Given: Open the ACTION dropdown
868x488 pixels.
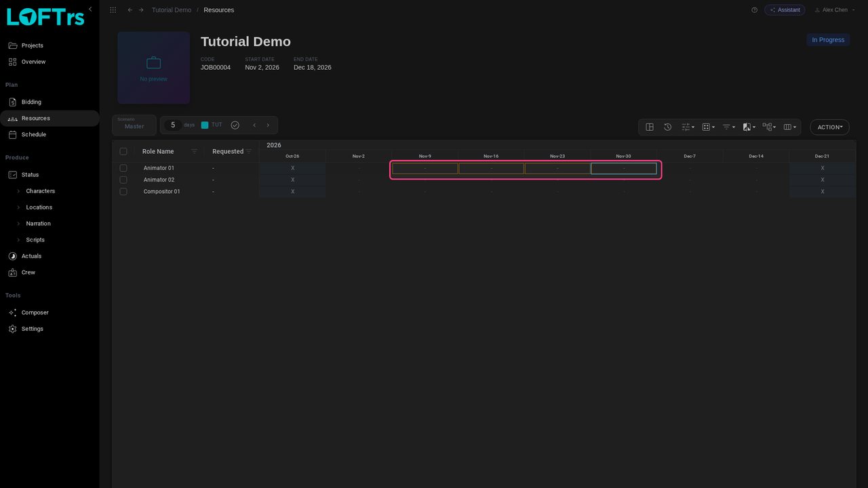Looking at the screenshot, I should click(830, 127).
